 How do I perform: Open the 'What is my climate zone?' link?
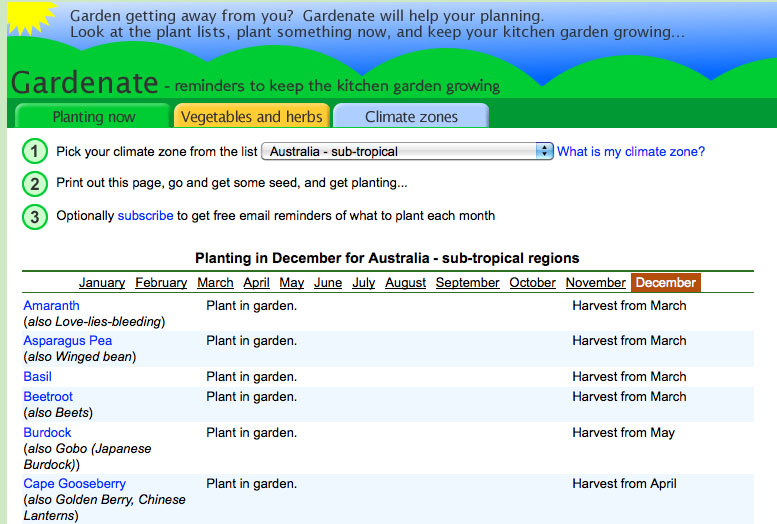[x=630, y=152]
